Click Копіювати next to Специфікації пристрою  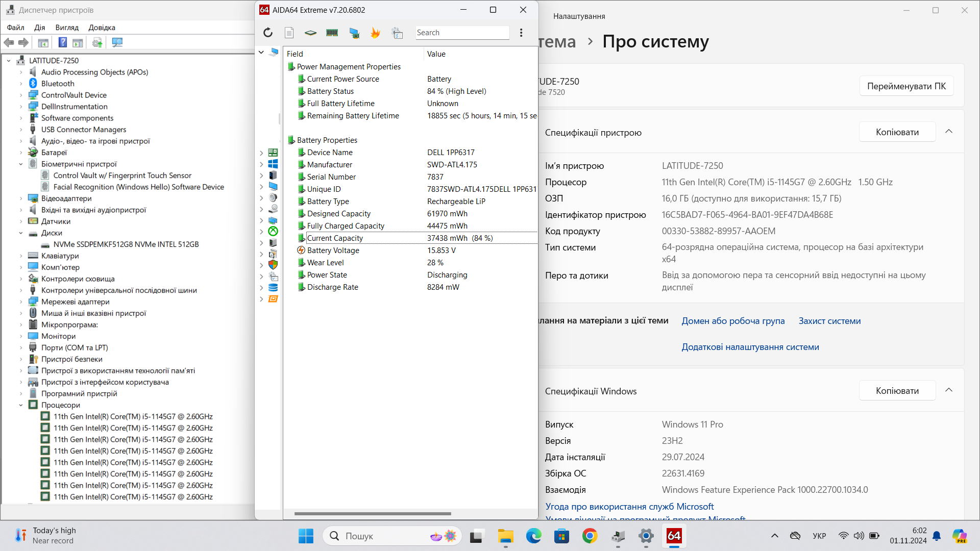click(897, 132)
